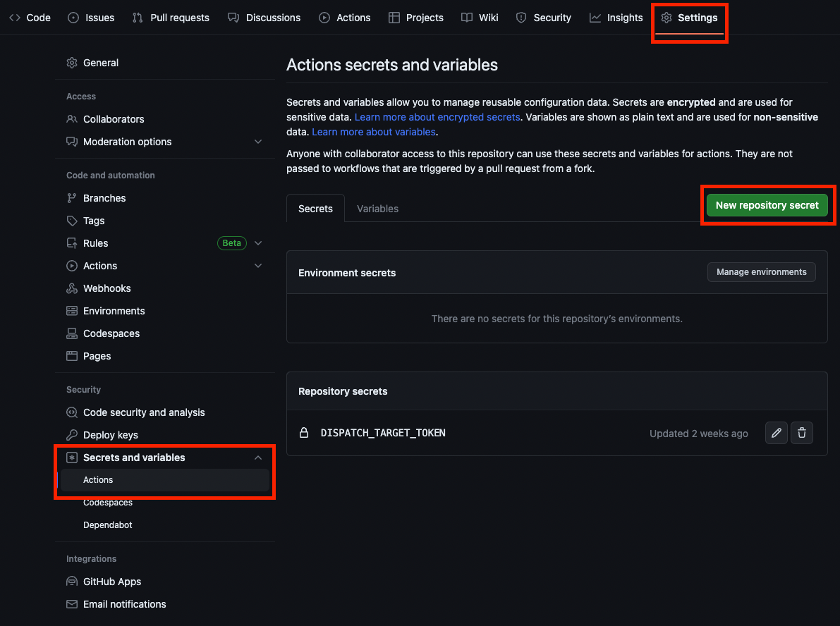The width and height of the screenshot is (840, 626).
Task: Click the Rules icon in sidebar
Action: click(72, 243)
